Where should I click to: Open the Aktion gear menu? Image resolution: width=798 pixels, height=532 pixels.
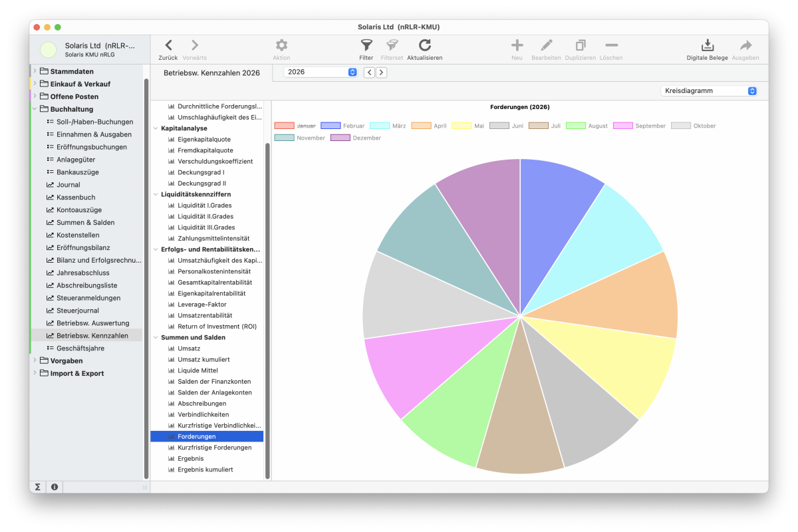(x=281, y=45)
